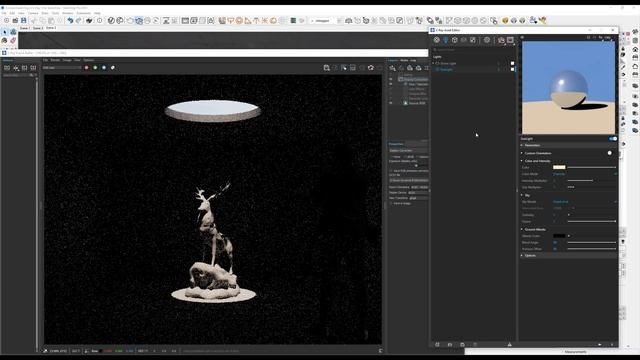The width and height of the screenshot is (640, 360).
Task: Toggle visibility eye of the Source RGB layer
Action: [x=391, y=103]
